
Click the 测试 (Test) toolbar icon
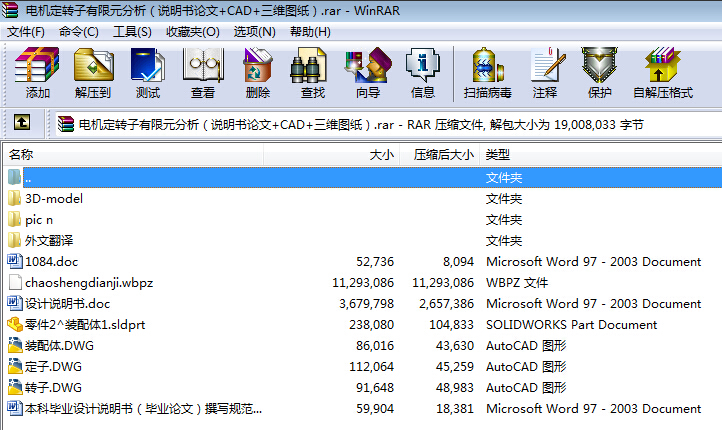coord(148,65)
